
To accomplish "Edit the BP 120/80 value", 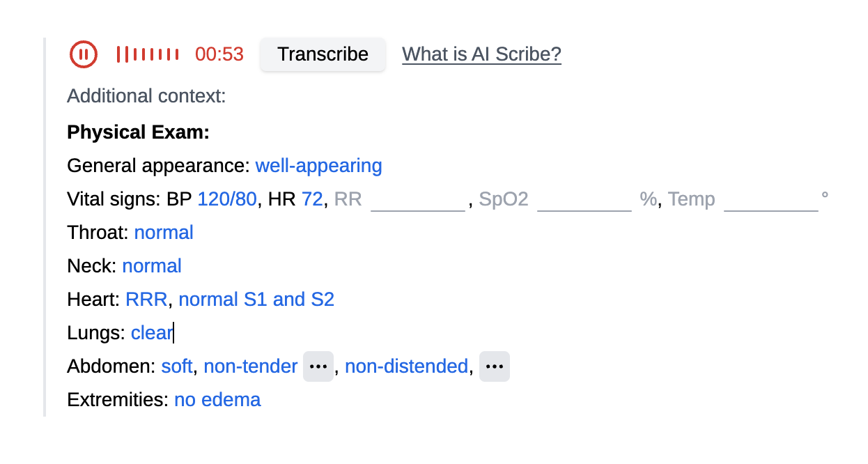I will (227, 199).
